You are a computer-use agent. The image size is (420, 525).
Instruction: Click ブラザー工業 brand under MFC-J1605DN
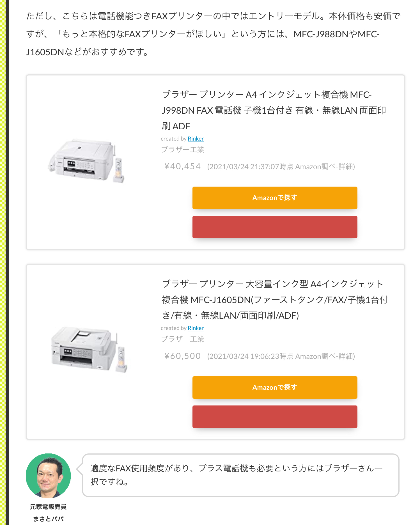[183, 339]
